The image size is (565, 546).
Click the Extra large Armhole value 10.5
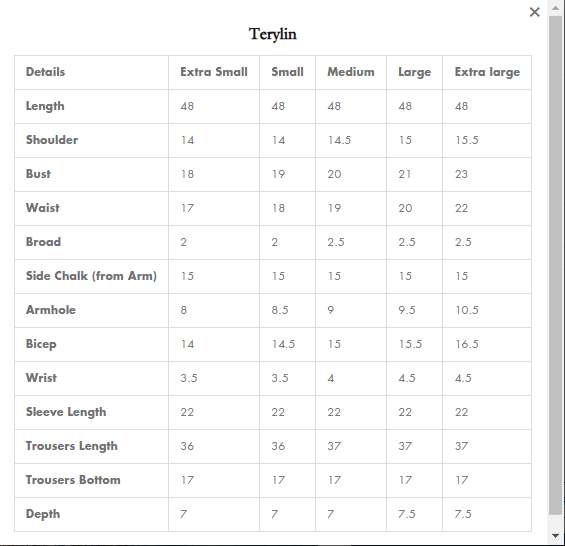point(467,310)
